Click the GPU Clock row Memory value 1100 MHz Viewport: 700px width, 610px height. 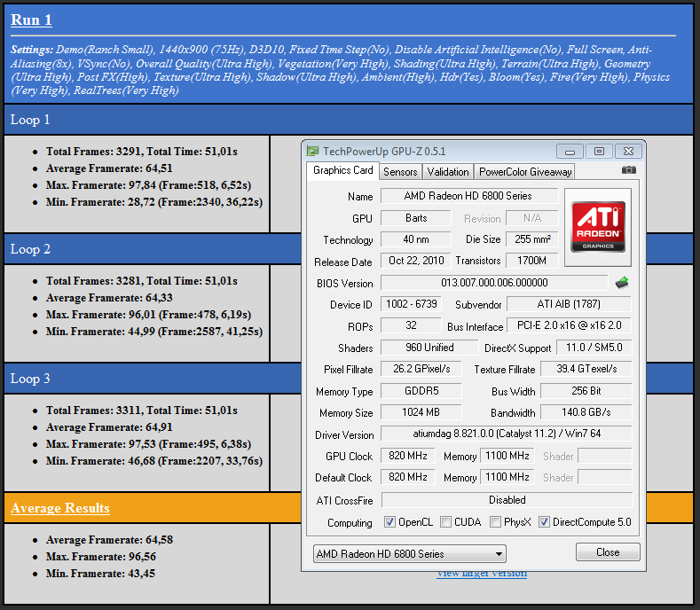click(x=507, y=456)
